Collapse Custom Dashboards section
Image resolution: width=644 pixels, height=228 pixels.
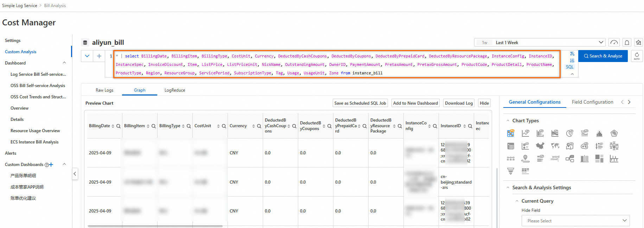(x=64, y=164)
